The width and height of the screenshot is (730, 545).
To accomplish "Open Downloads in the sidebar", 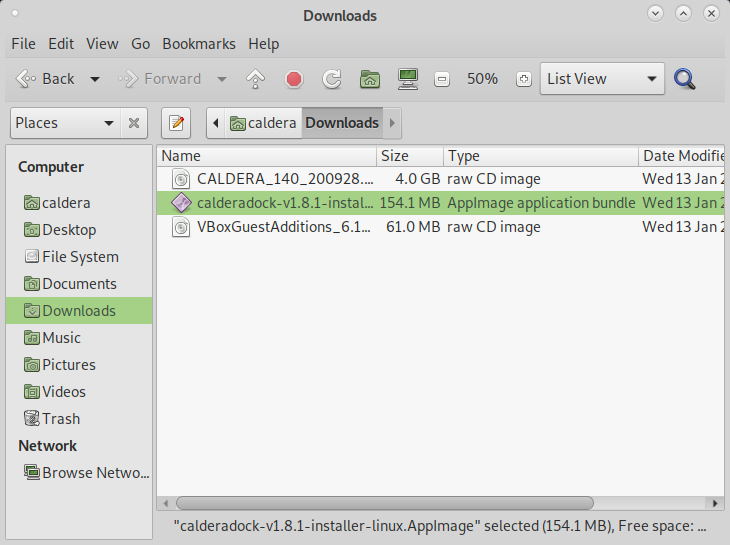I will click(79, 310).
